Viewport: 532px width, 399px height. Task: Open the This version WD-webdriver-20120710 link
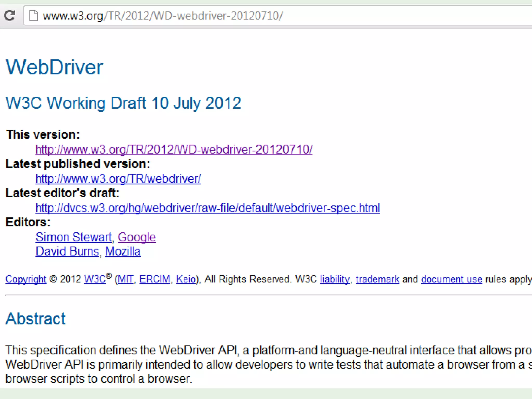(174, 150)
